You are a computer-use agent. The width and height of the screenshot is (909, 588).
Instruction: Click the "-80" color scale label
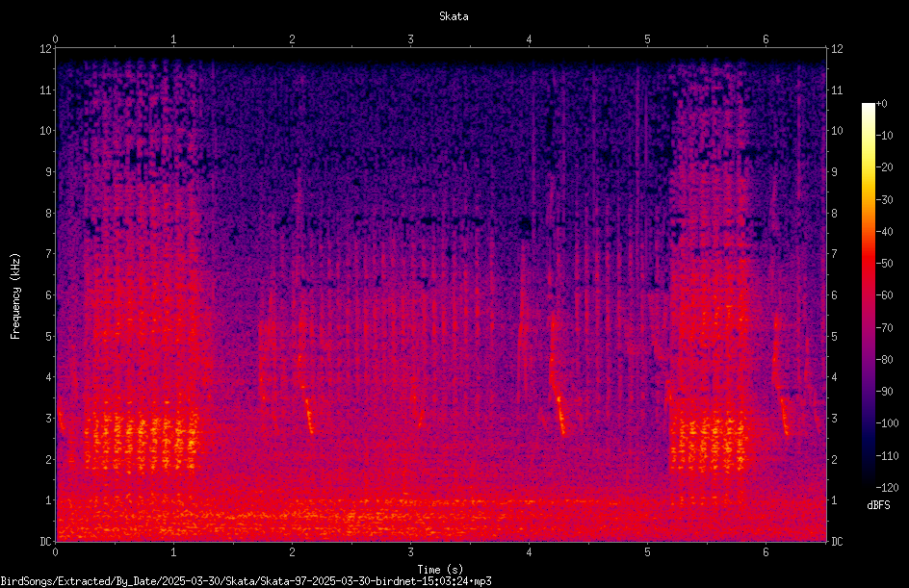[884, 360]
